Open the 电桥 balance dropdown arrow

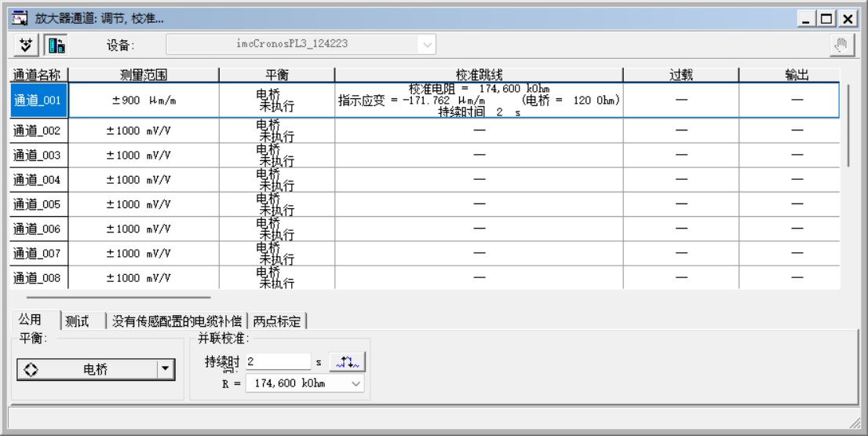pos(165,370)
